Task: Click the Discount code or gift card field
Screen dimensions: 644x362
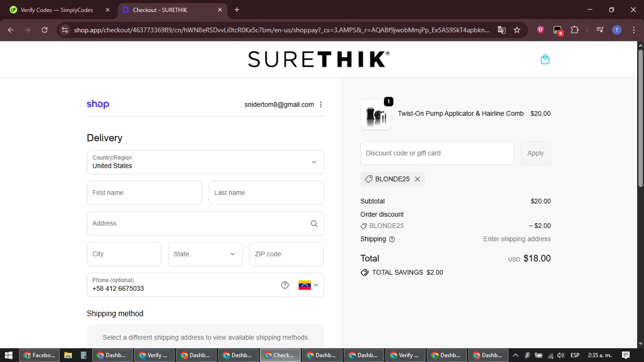Action: 437,153
